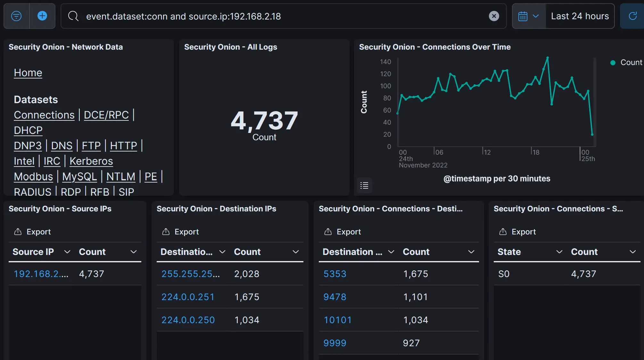Open the PE dataset link
This screenshot has width=644, height=360.
[x=151, y=176]
